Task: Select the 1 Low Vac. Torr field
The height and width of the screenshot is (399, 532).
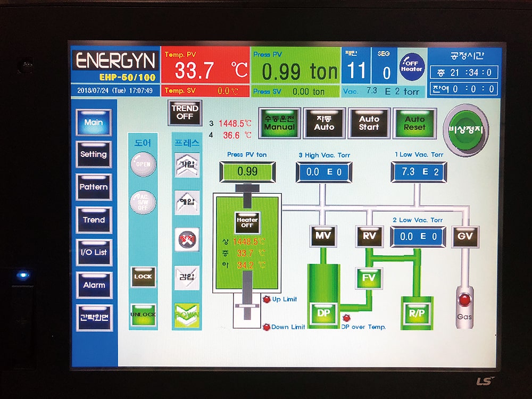Action: click(x=419, y=172)
